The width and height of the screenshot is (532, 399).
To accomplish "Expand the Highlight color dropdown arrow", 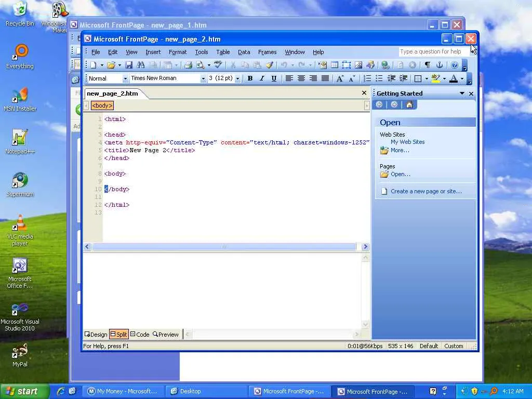I will pyautogui.click(x=444, y=79).
